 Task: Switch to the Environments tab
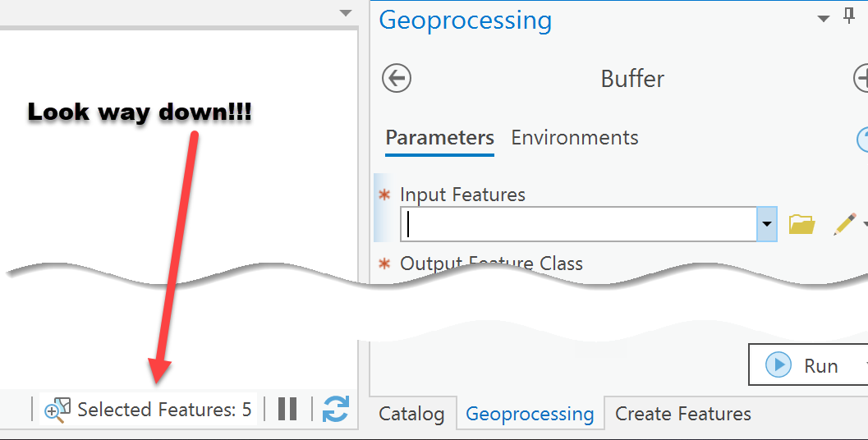(x=575, y=138)
